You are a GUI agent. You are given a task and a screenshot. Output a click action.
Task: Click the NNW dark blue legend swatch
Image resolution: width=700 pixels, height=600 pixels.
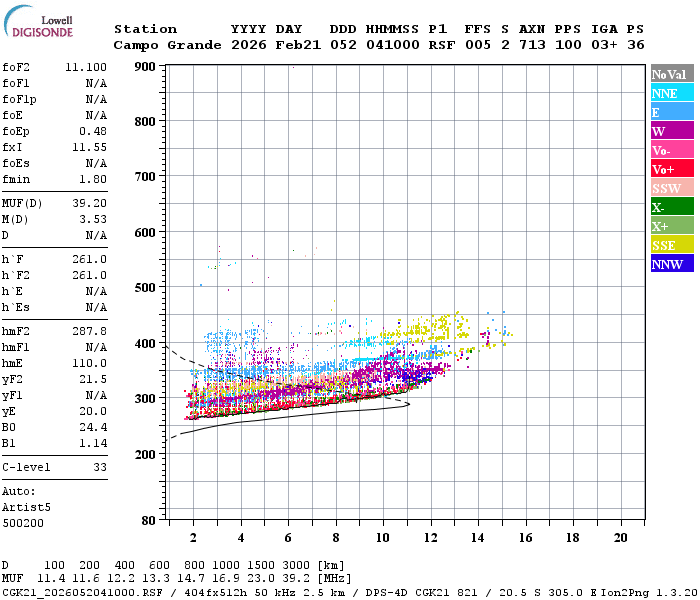tap(672, 263)
